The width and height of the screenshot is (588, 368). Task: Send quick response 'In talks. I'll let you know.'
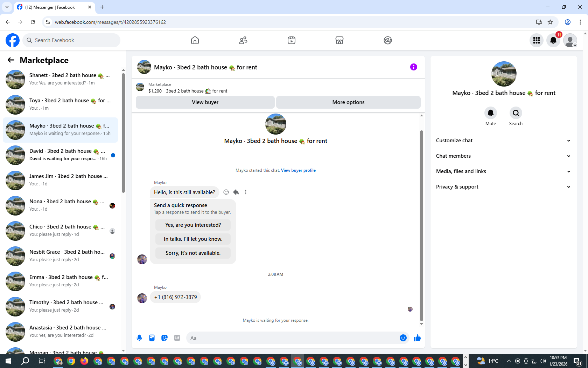pos(193,239)
